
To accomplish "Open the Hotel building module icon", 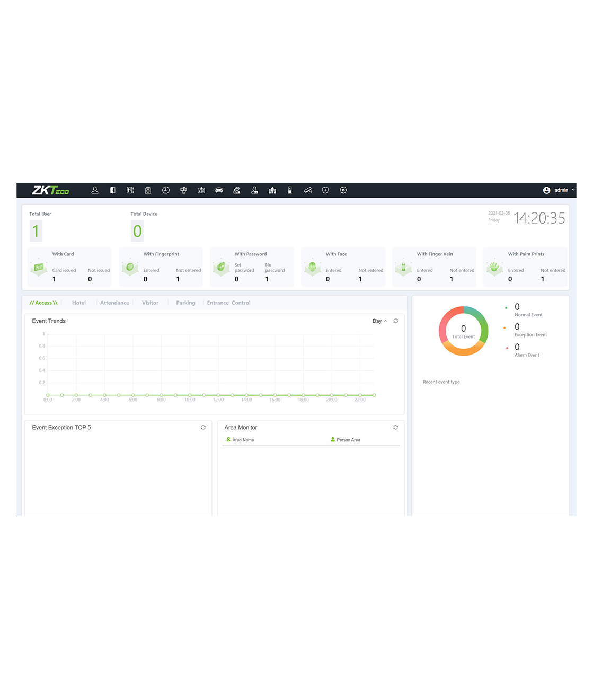I will 148,190.
